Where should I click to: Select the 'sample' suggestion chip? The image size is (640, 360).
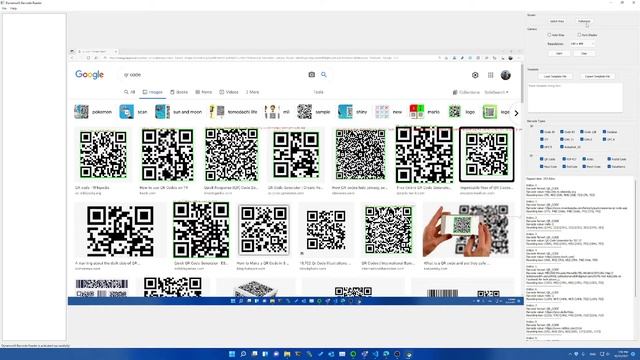313,112
